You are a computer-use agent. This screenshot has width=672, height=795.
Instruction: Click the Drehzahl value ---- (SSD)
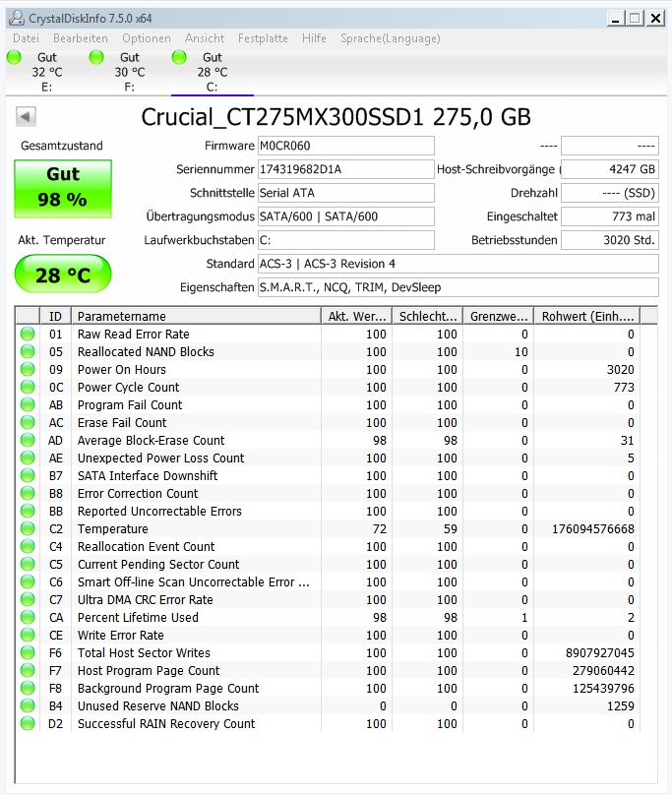point(610,193)
